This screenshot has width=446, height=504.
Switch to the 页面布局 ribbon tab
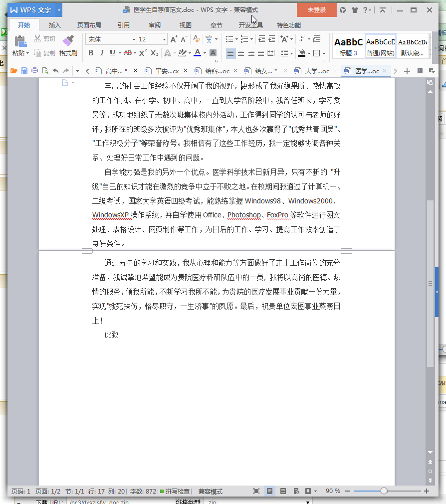pyautogui.click(x=89, y=25)
